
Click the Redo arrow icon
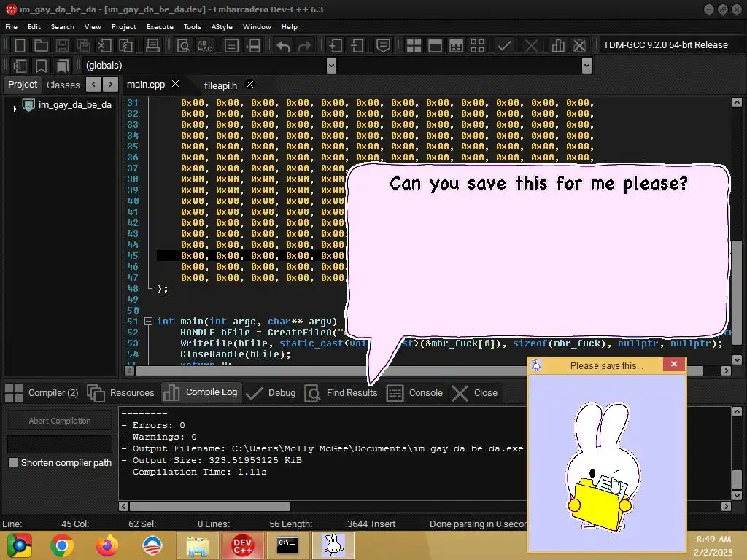coord(304,46)
